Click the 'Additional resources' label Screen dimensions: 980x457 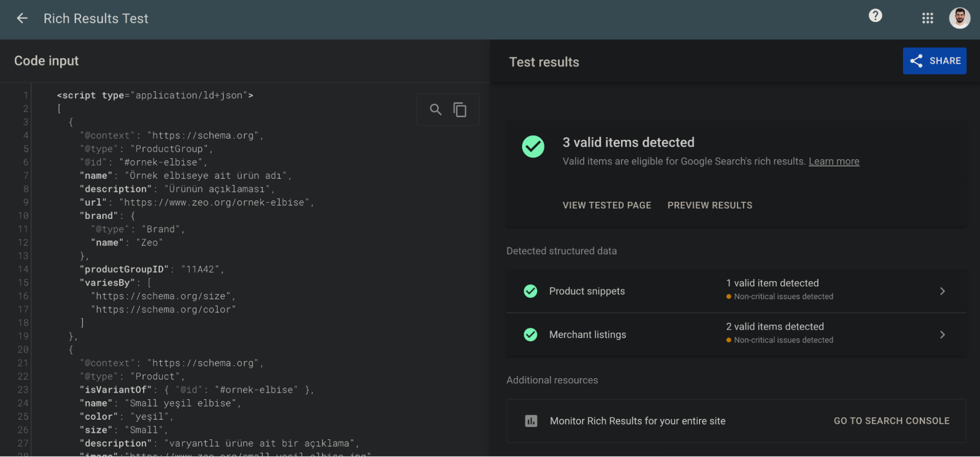point(552,380)
